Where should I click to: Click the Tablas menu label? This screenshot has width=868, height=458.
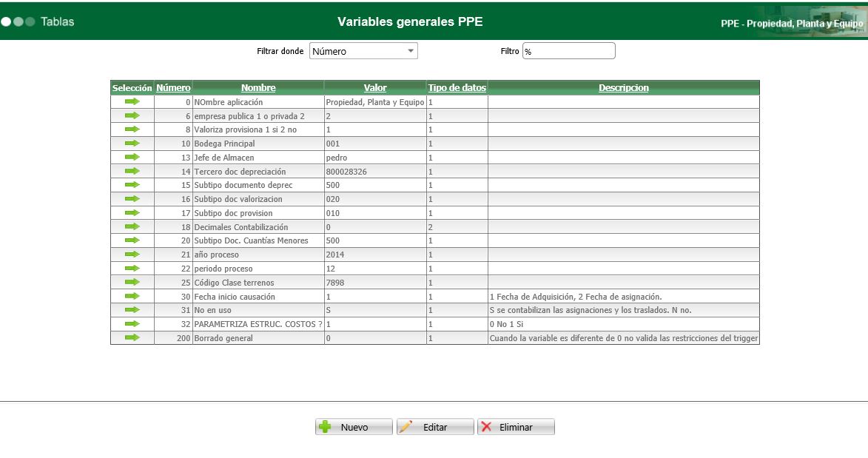pyautogui.click(x=59, y=21)
